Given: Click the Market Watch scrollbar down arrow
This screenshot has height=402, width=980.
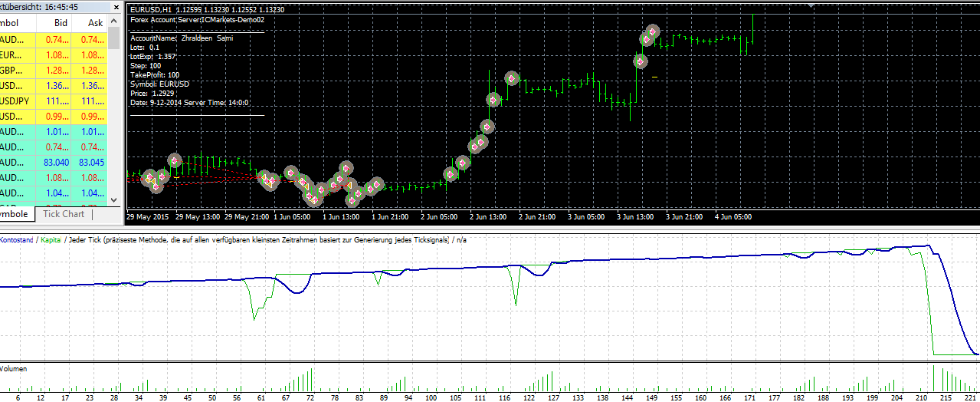Looking at the screenshot, I should click(x=114, y=199).
